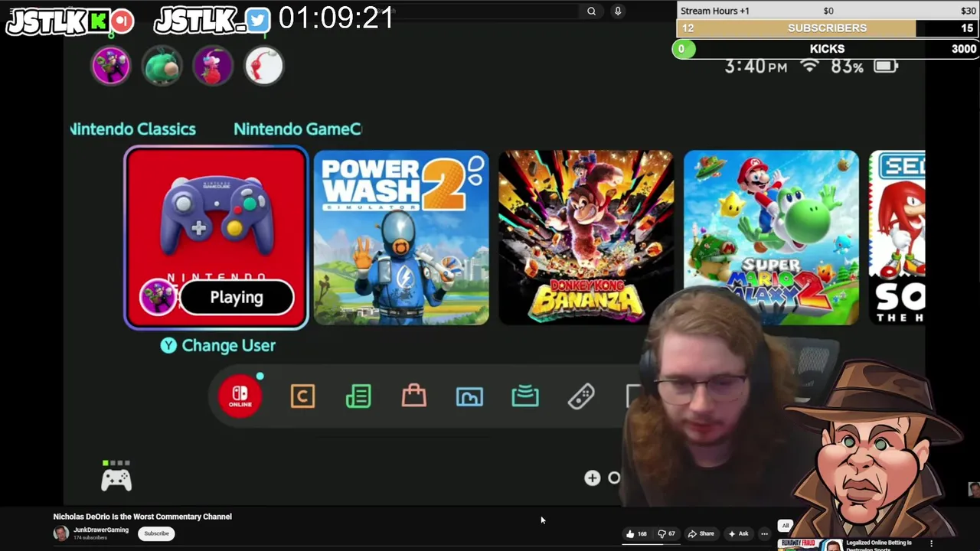Click 174 subscribers count text
This screenshot has height=551, width=980.
pos(90,538)
